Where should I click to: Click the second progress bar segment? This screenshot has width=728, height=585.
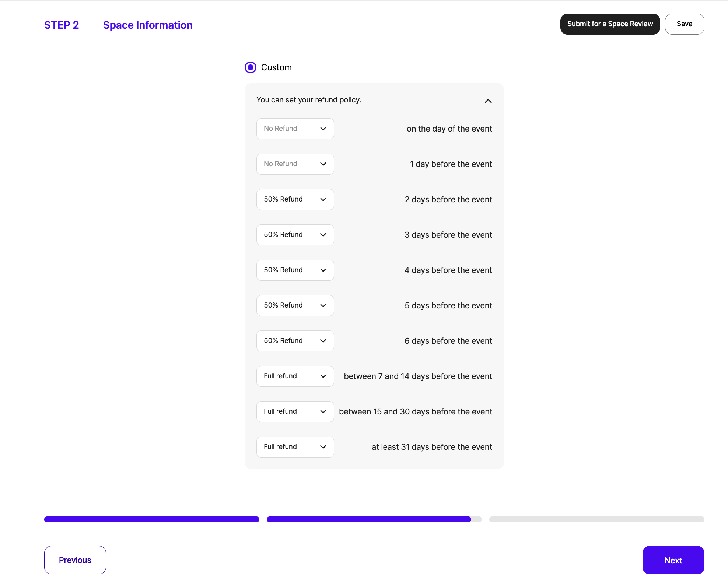point(374,519)
